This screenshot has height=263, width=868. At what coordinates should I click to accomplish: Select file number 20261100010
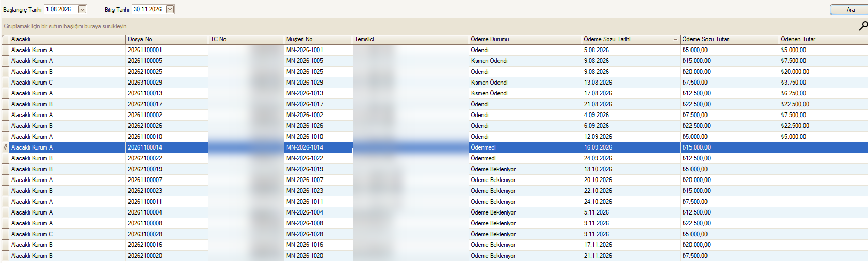click(145, 137)
